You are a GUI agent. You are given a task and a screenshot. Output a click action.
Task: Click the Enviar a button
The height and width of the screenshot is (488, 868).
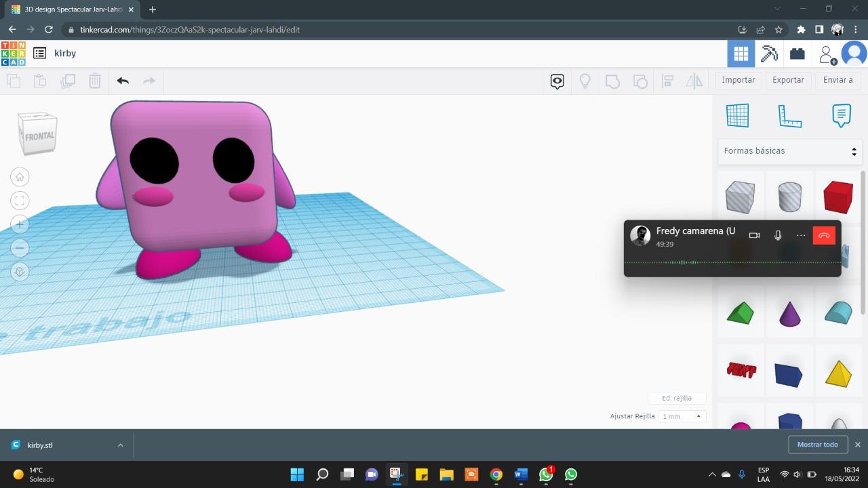[x=838, y=80]
